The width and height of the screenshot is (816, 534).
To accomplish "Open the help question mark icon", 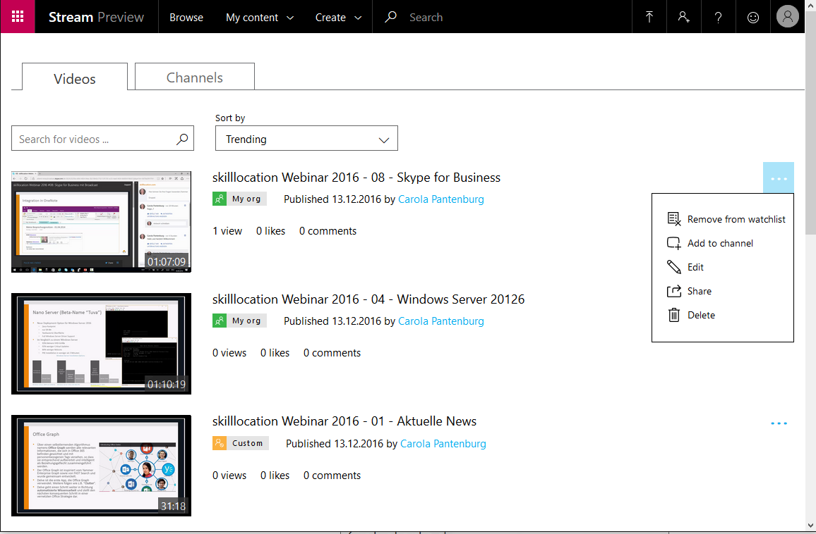I will coord(718,17).
